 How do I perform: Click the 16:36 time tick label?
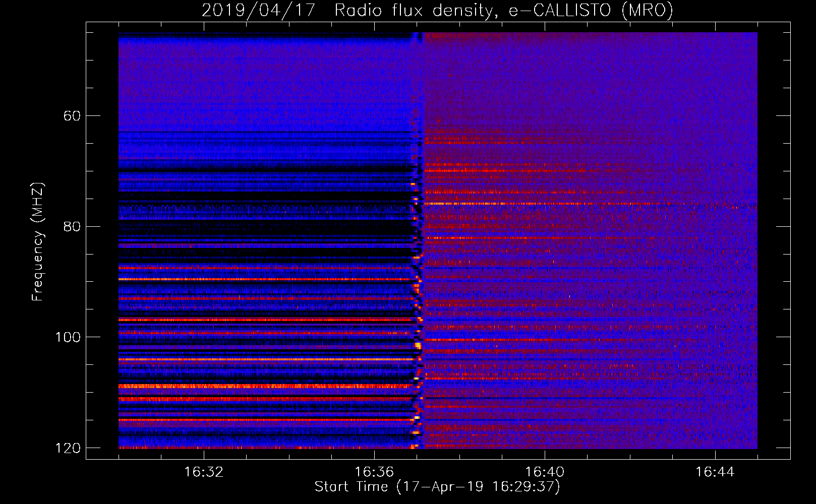click(374, 472)
